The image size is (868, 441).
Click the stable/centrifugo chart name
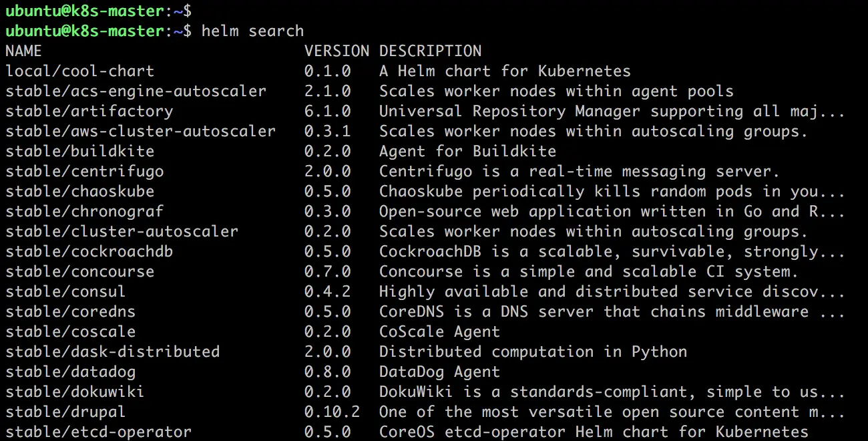pos(85,171)
